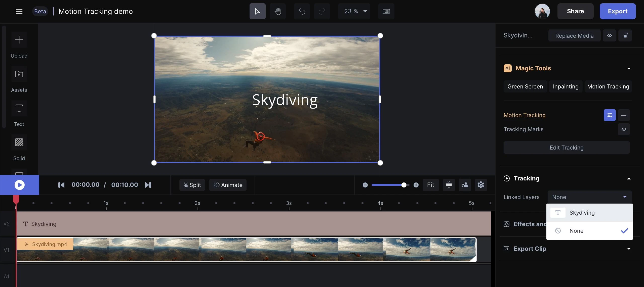Toggle timeline snapping icon

[449, 185]
